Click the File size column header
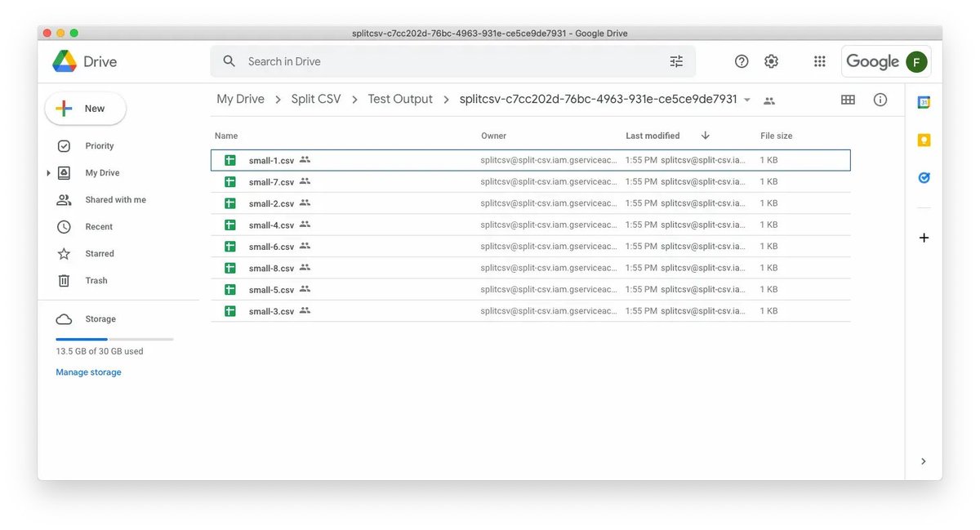Viewport: 980px width, 530px height. click(776, 136)
